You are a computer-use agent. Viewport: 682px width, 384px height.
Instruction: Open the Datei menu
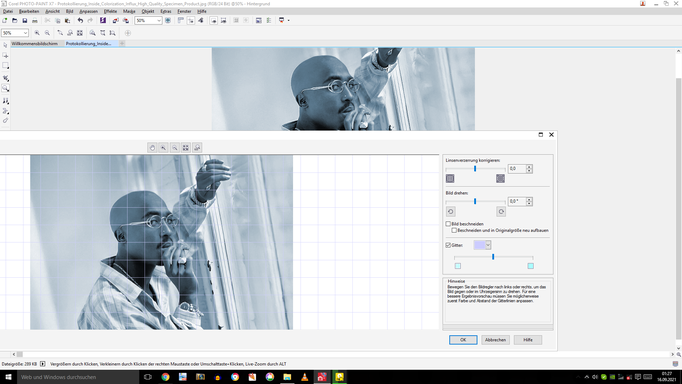[x=8, y=11]
